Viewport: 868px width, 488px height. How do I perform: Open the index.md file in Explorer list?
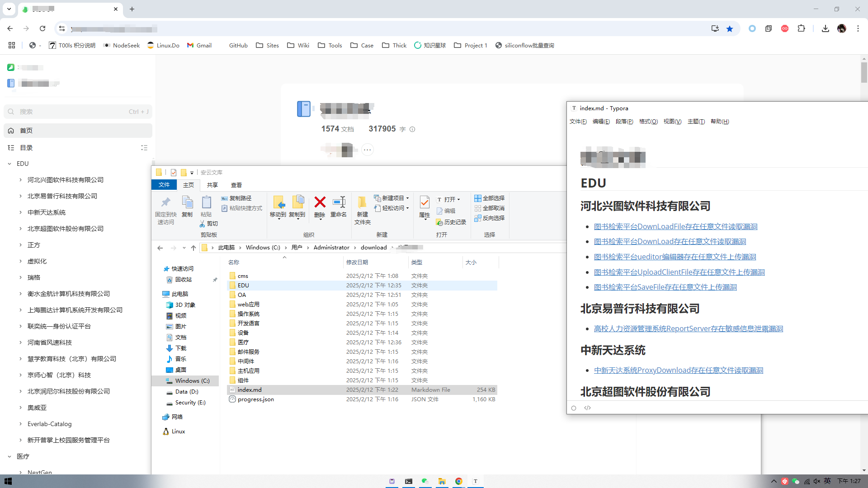tap(250, 389)
